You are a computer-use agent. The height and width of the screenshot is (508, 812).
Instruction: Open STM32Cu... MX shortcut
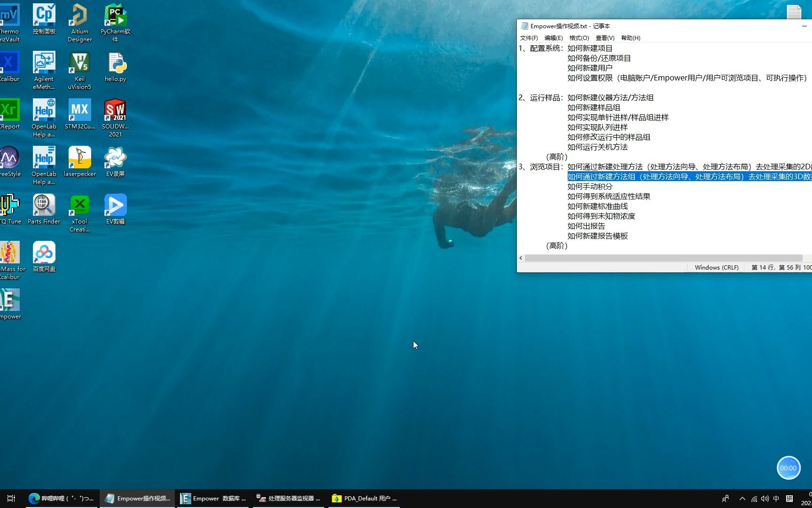(79, 114)
